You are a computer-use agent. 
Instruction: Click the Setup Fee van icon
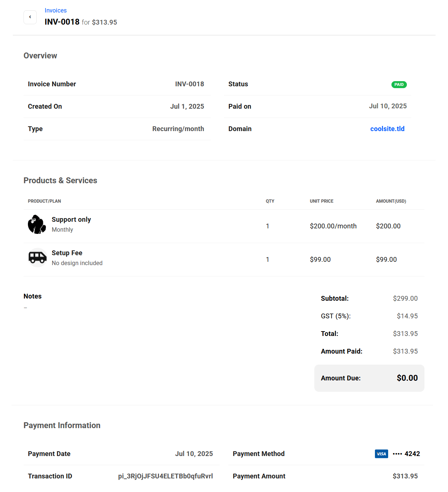pyautogui.click(x=37, y=257)
